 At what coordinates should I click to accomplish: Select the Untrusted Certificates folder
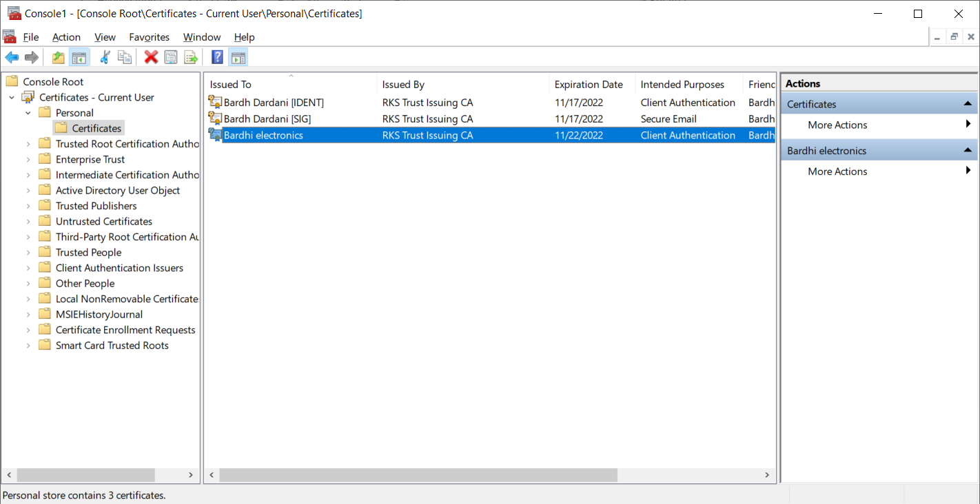104,221
